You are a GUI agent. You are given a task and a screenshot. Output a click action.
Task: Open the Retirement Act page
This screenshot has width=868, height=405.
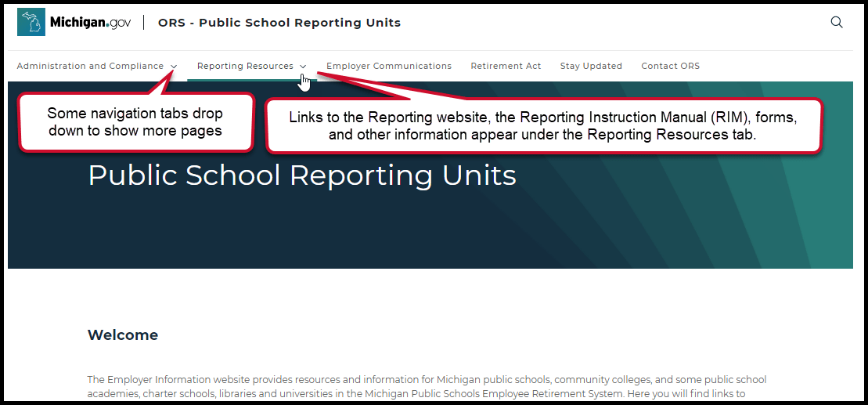coord(506,67)
